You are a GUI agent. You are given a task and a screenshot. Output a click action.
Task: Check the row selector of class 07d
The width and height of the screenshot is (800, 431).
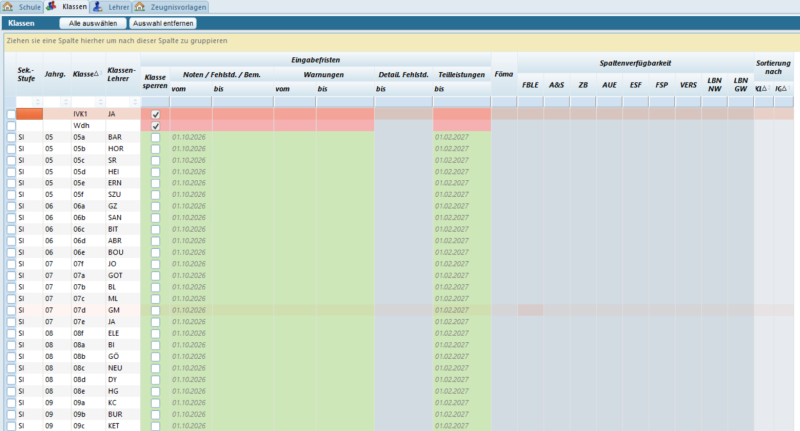tap(11, 310)
